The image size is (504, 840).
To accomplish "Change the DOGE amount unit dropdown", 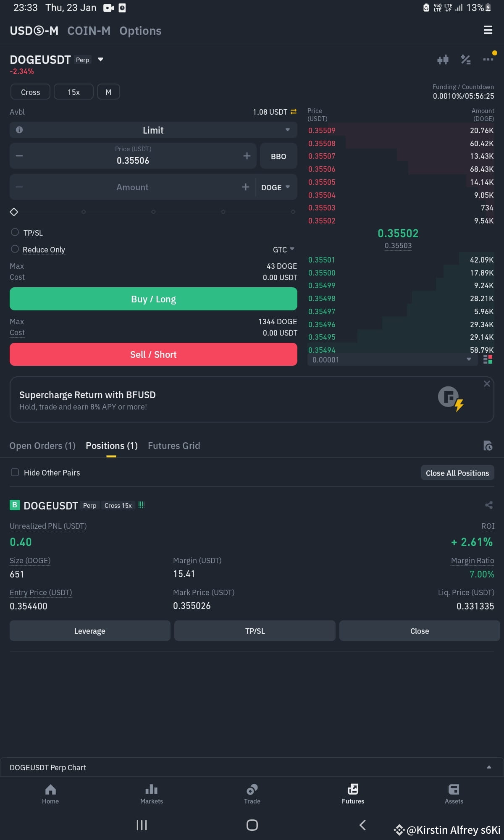I will pyautogui.click(x=276, y=187).
